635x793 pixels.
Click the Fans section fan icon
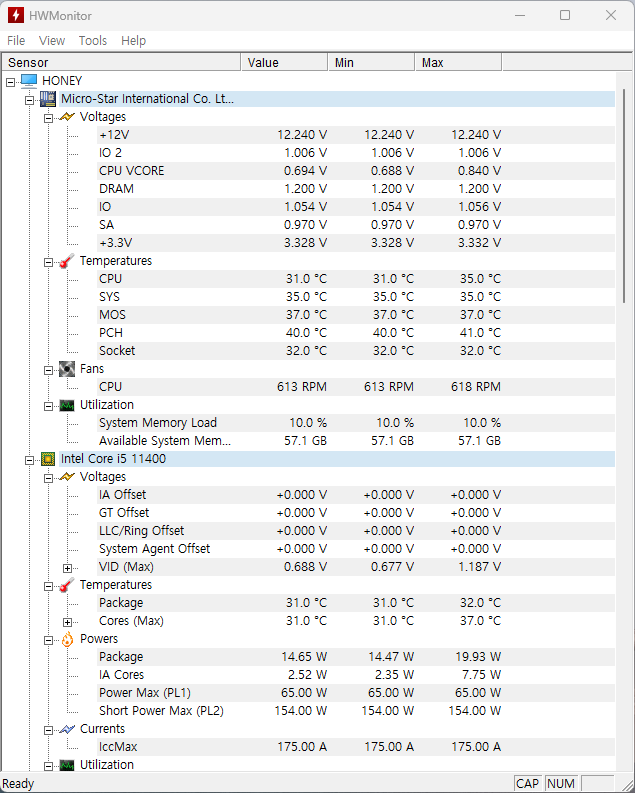(66, 369)
